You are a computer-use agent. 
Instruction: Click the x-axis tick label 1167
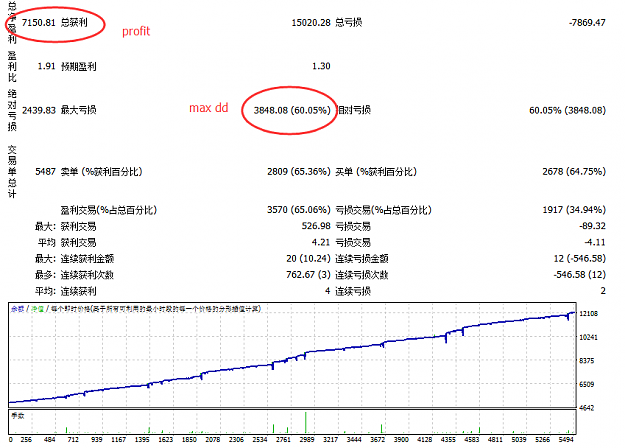pyautogui.click(x=119, y=439)
